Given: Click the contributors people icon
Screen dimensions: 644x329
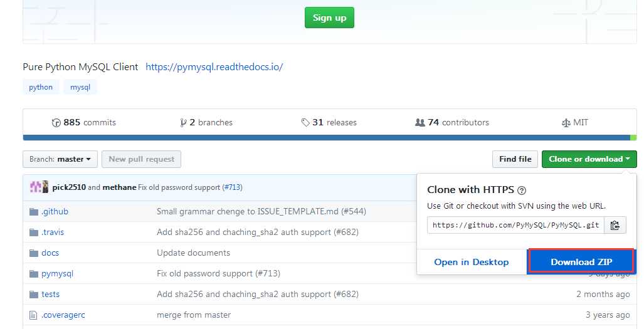Looking at the screenshot, I should [x=420, y=122].
